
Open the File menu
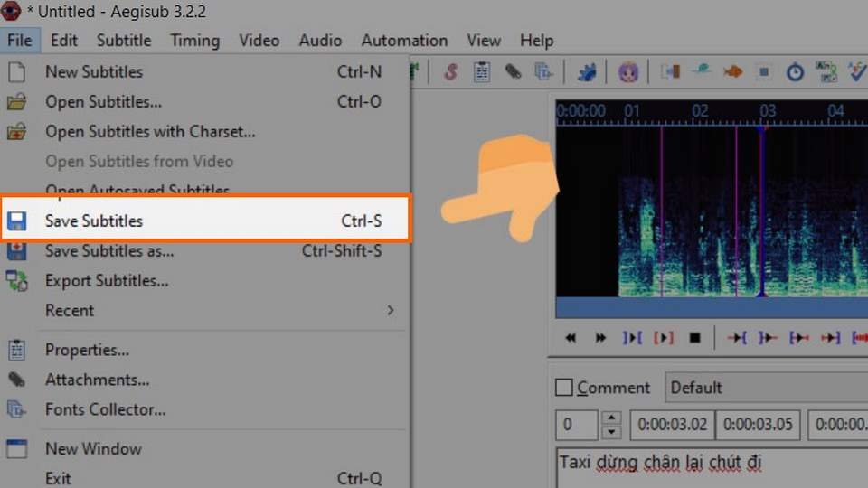click(x=20, y=41)
